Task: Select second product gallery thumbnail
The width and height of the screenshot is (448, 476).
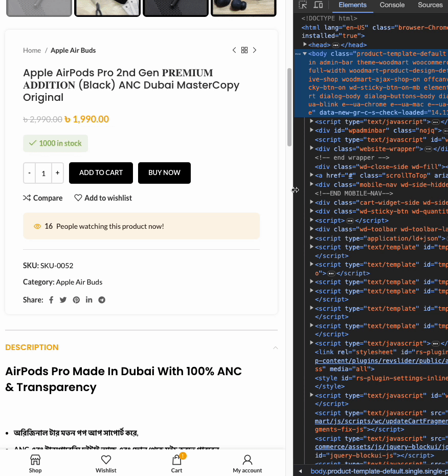Action: pyautogui.click(x=107, y=7)
